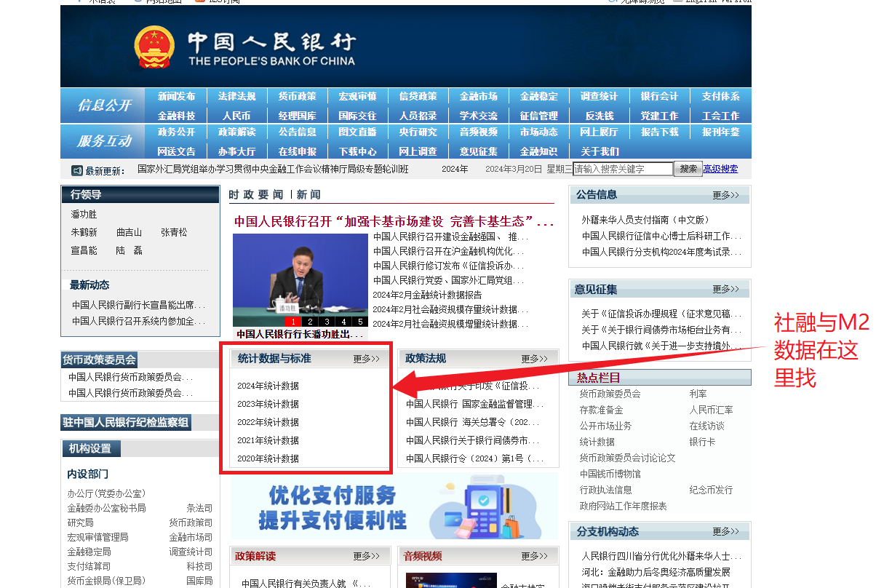Screen dimensions: 876x588
Task: Open the news photo of 潘功胜
Action: tap(300, 279)
